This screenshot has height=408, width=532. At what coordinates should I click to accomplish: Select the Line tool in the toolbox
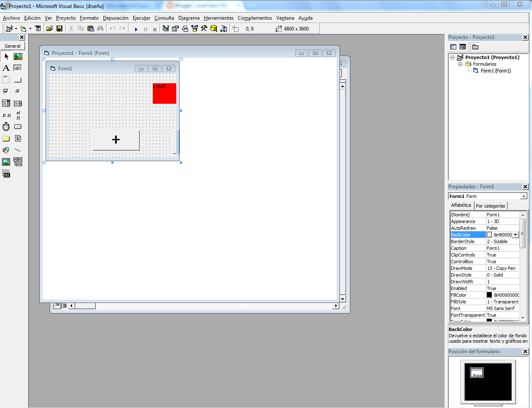(18, 149)
